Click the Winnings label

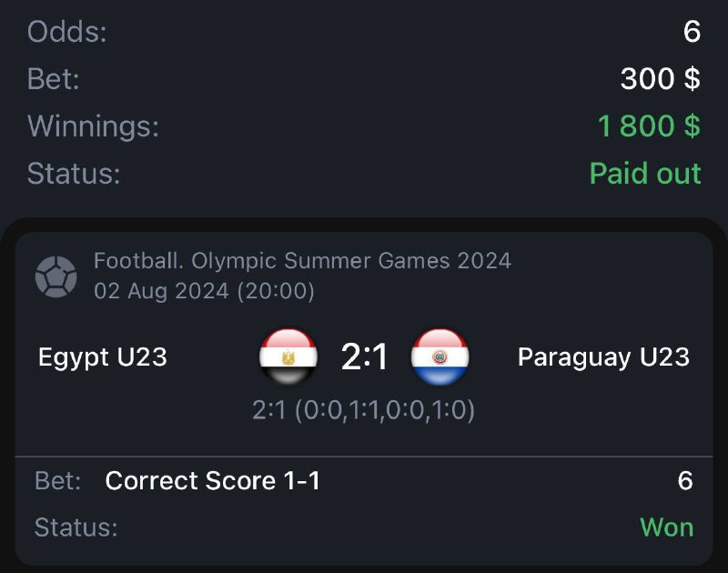[93, 126]
